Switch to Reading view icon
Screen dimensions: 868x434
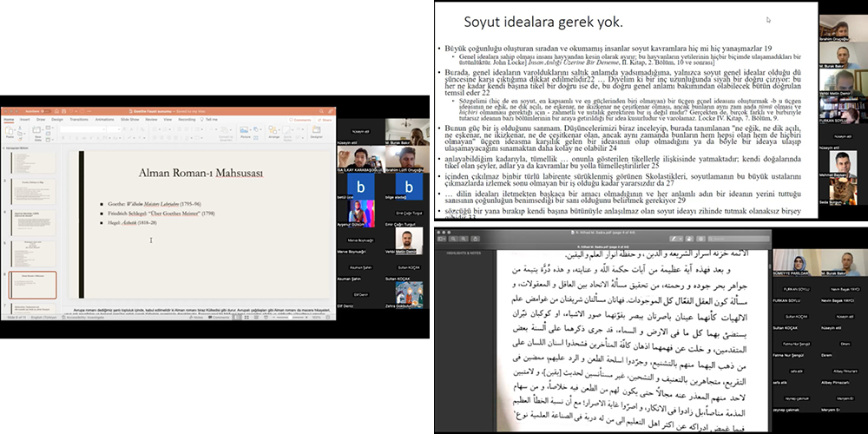pos(256,317)
